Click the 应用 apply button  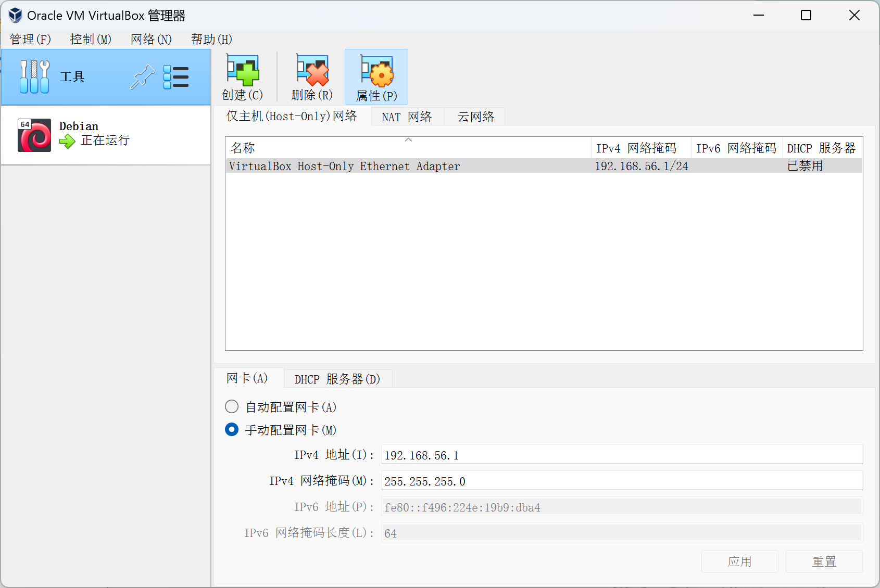tap(740, 561)
